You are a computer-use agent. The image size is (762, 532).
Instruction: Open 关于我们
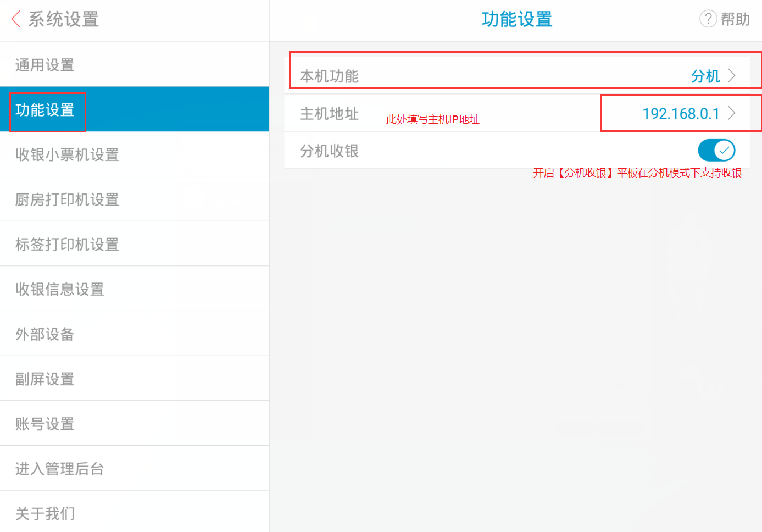click(135, 512)
